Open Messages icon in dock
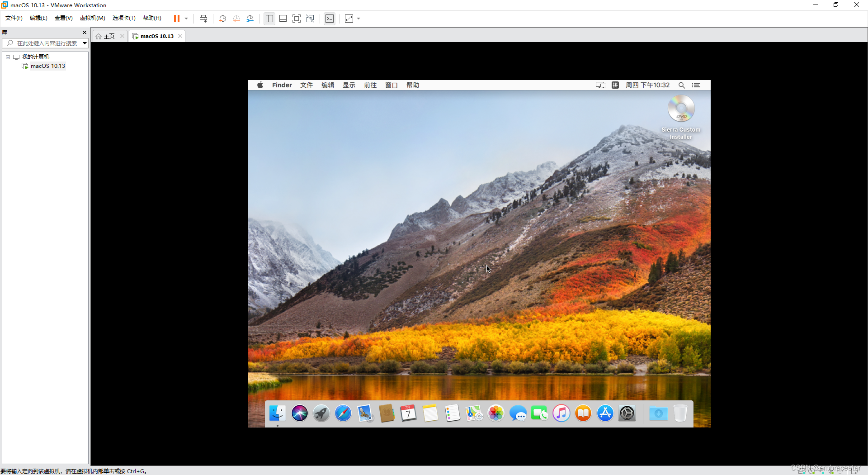 (518, 413)
